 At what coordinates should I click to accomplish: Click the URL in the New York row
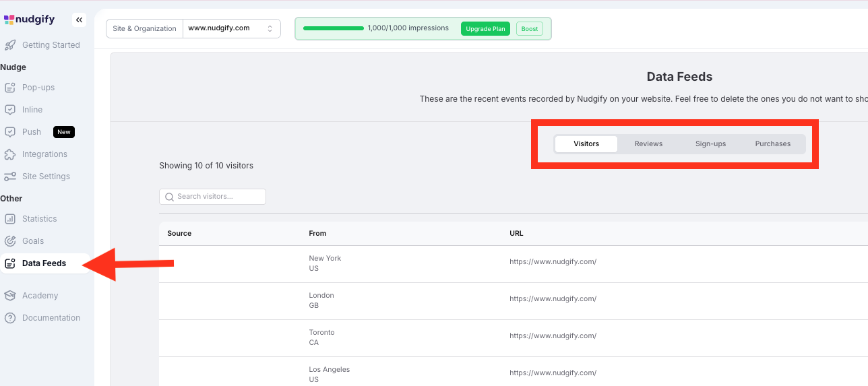553,262
